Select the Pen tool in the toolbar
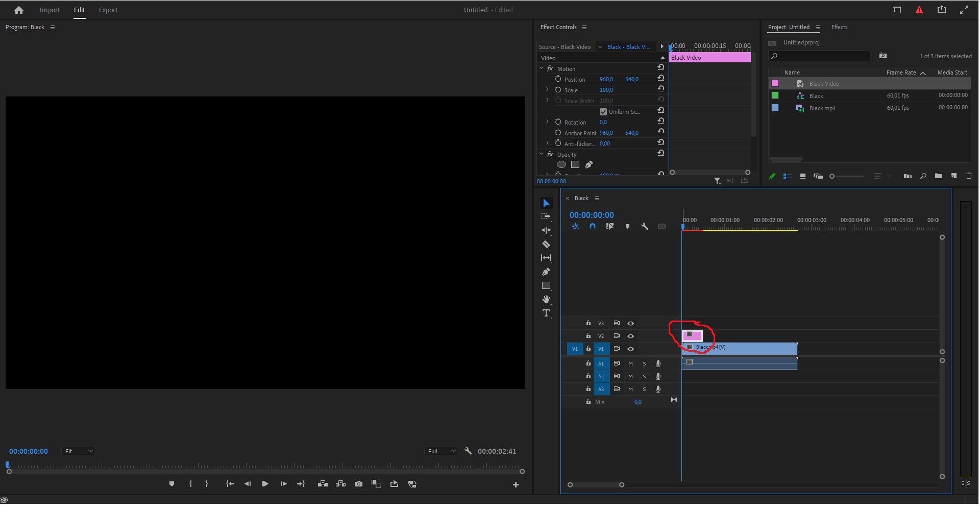Image resolution: width=980 pixels, height=513 pixels. (x=546, y=272)
